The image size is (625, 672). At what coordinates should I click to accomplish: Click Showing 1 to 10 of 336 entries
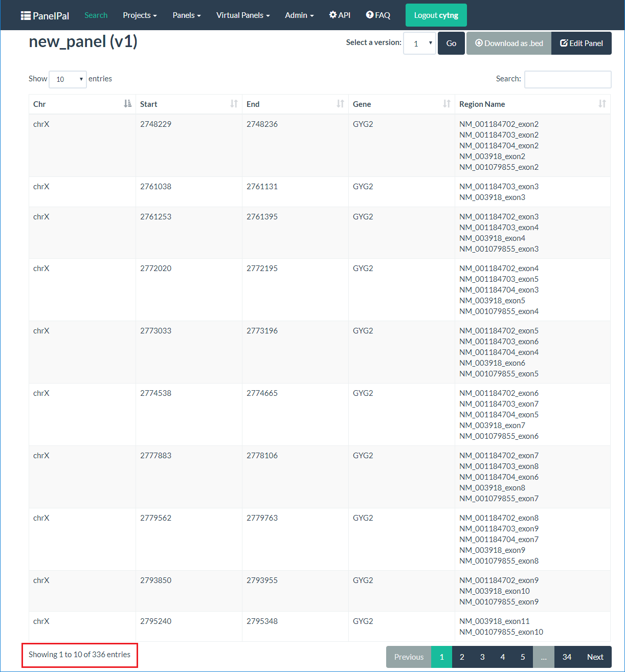click(79, 655)
